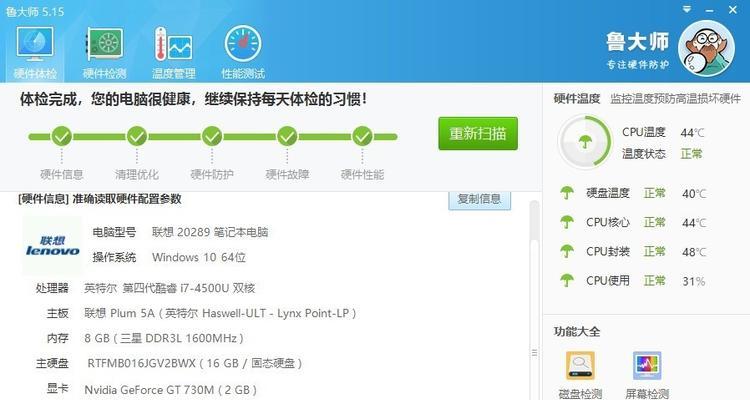Click the 硬盘温度 40℃ value
This screenshot has width=750, height=400.
point(694,193)
